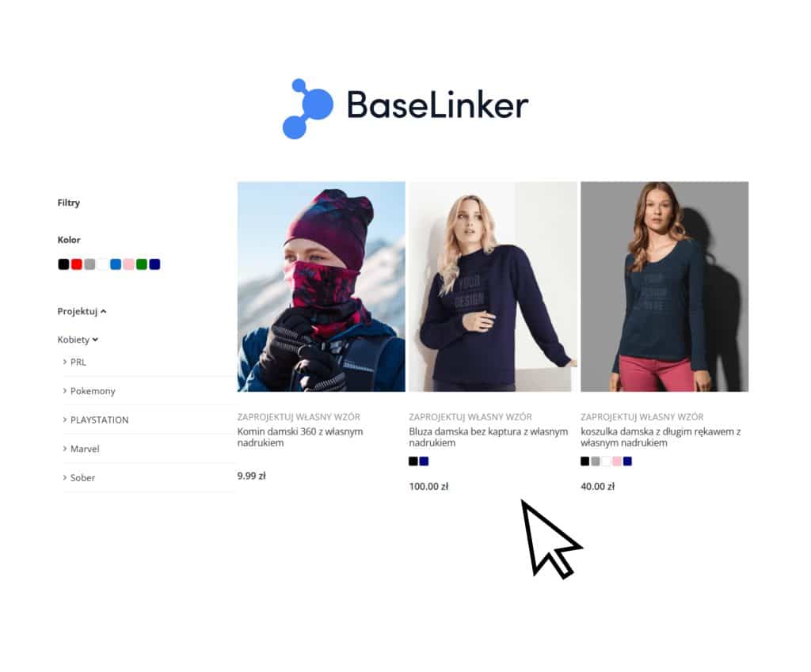
Task: Select pink color variant under koszulka damska
Action: pos(617,461)
